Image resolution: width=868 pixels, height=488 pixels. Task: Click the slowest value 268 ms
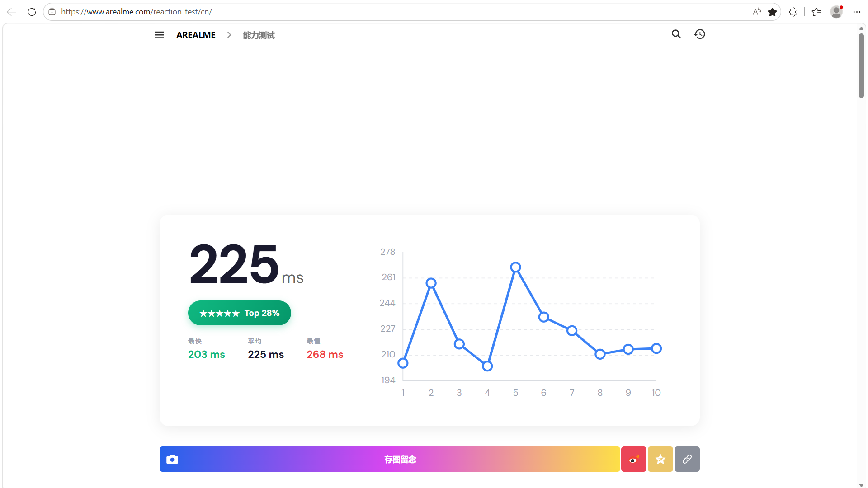click(x=325, y=354)
